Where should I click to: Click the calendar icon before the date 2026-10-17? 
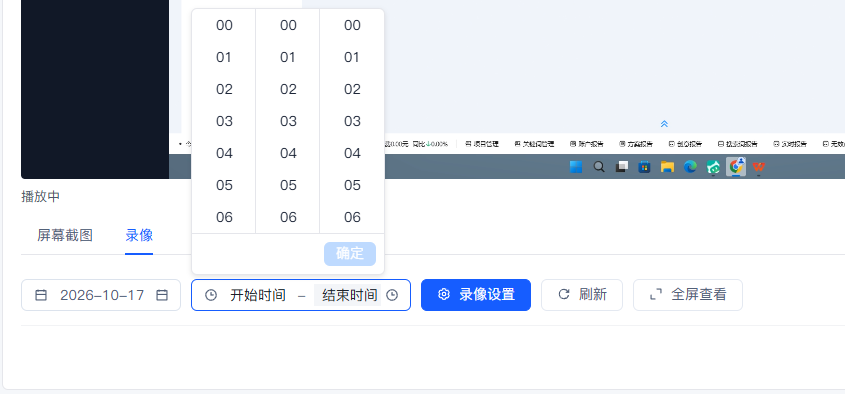point(41,295)
